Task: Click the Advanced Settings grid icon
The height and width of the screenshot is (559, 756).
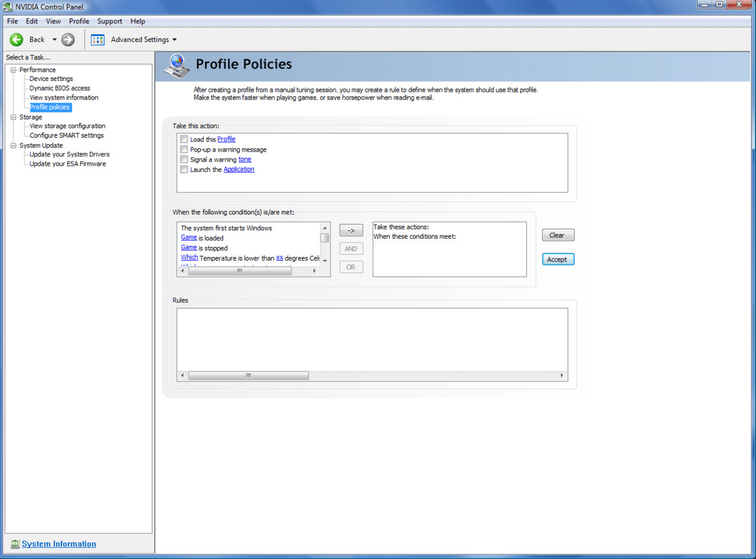Action: coord(98,40)
